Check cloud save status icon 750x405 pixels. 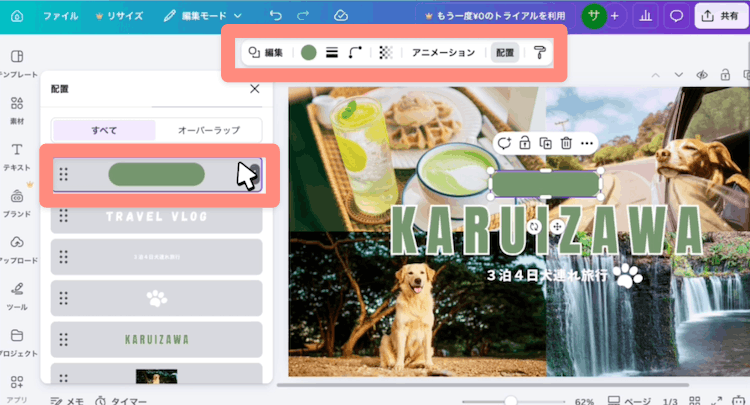[x=341, y=16]
